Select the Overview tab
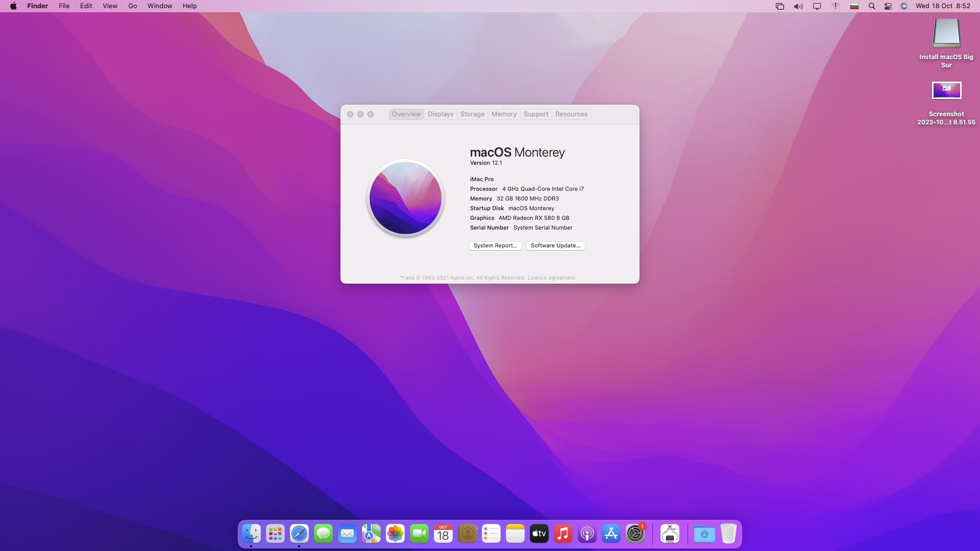This screenshot has height=551, width=980. pyautogui.click(x=406, y=114)
